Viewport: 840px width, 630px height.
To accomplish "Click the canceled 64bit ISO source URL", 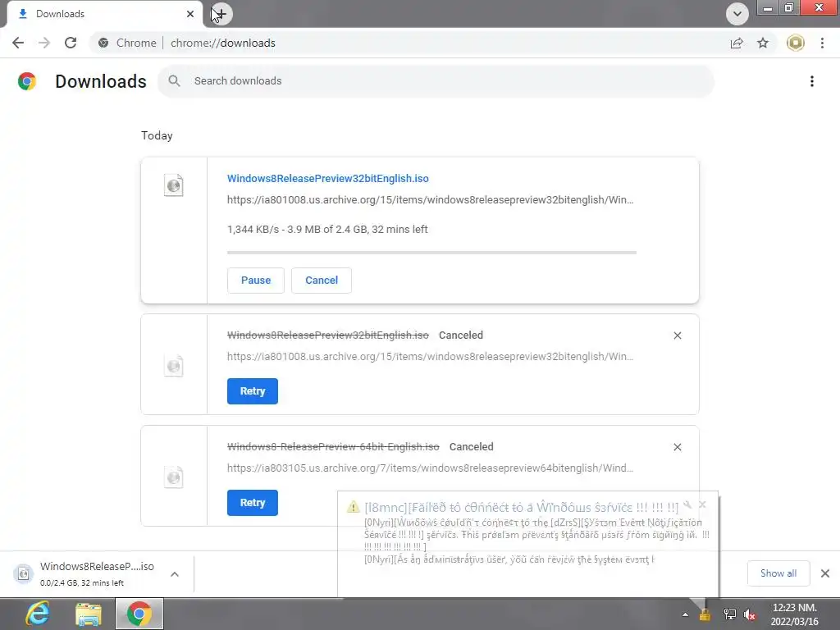I will point(430,468).
